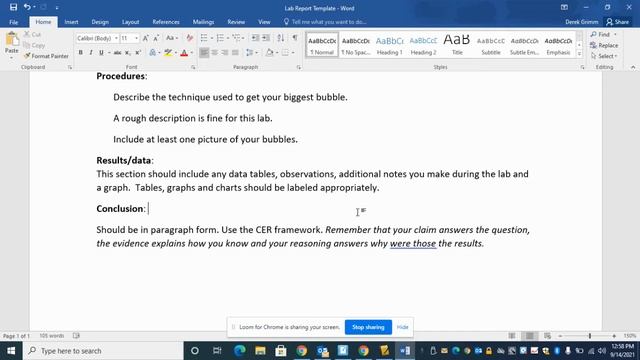This screenshot has height=360, width=640.
Task: Expand the Bullets list dropdown
Action: (x=212, y=38)
